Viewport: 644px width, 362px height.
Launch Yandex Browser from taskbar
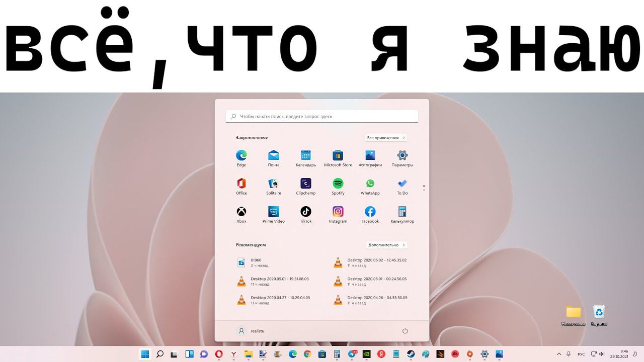click(234, 354)
